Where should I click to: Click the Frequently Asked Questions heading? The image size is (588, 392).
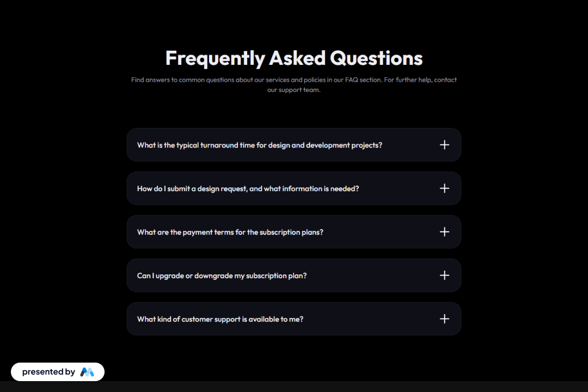(294, 58)
